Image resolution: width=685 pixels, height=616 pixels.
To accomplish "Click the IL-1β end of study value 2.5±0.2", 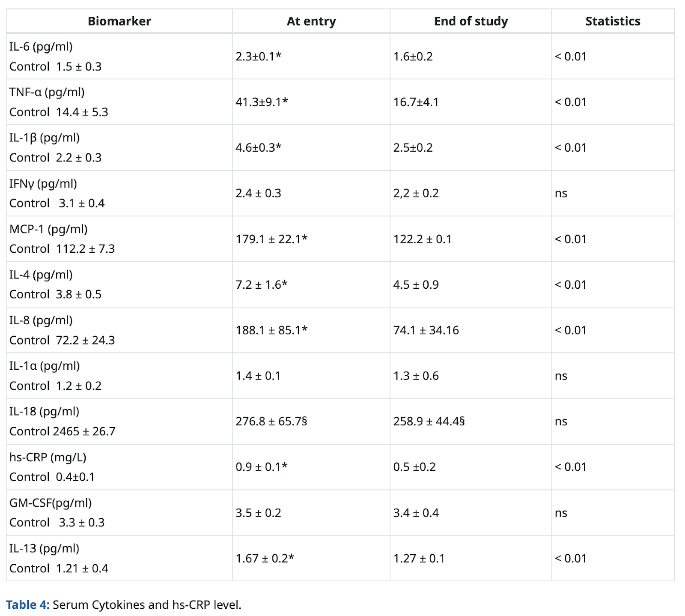I will [x=413, y=148].
